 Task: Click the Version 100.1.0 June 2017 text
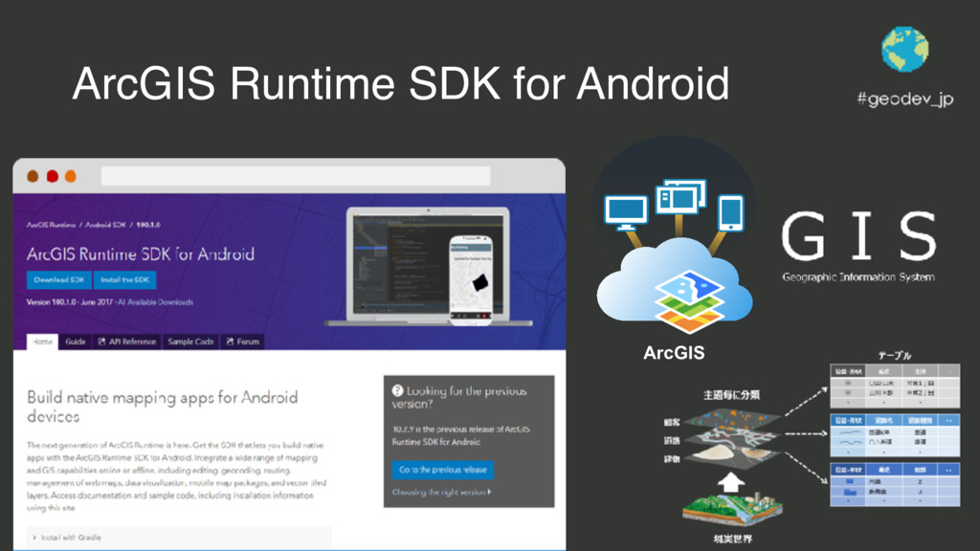click(69, 302)
